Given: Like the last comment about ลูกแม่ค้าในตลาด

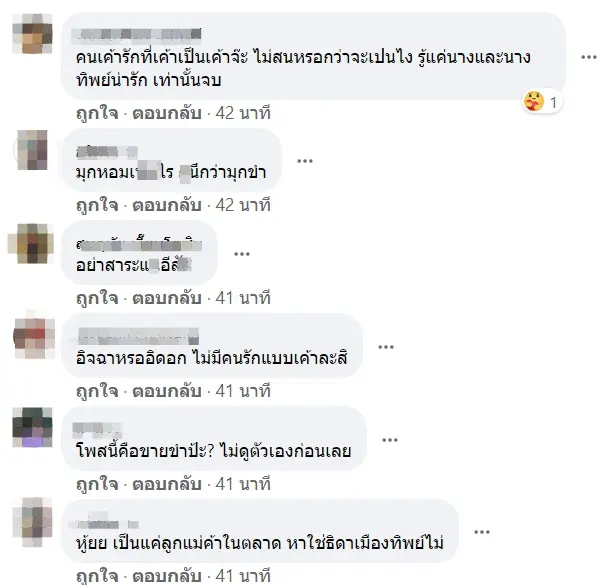Looking at the screenshot, I should [97, 576].
